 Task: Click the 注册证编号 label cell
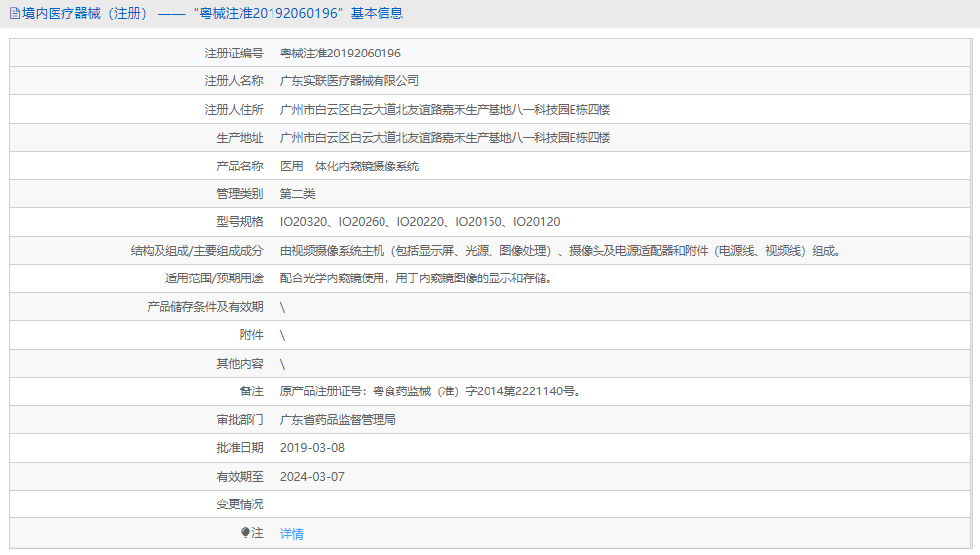pyautogui.click(x=141, y=54)
